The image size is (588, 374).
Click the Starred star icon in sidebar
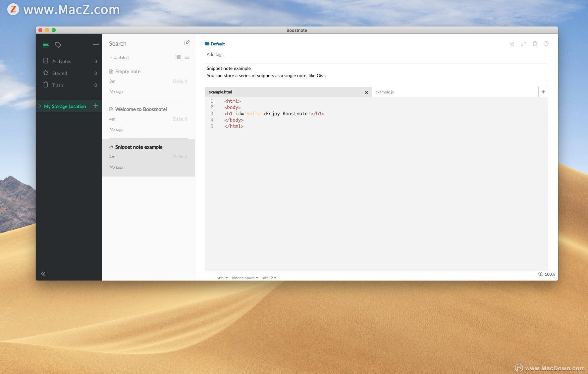tap(46, 73)
